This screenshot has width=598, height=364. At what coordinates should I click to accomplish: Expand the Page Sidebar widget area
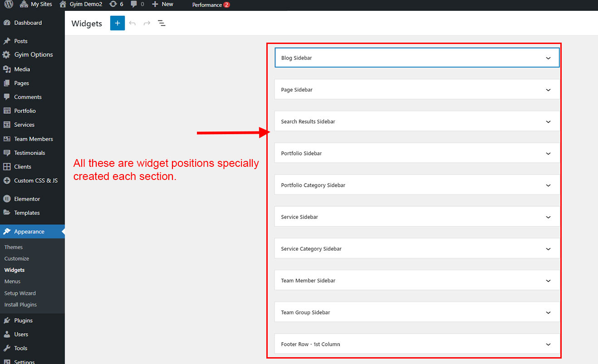pyautogui.click(x=548, y=90)
